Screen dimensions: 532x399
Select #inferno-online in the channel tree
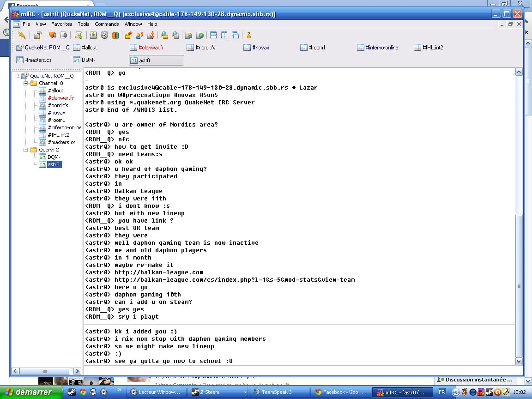64,127
